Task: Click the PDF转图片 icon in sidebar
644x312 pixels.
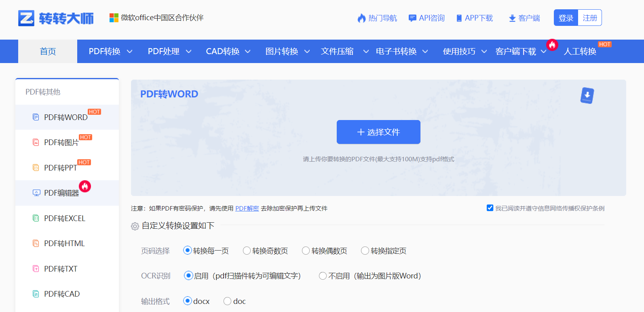Action: pos(36,142)
